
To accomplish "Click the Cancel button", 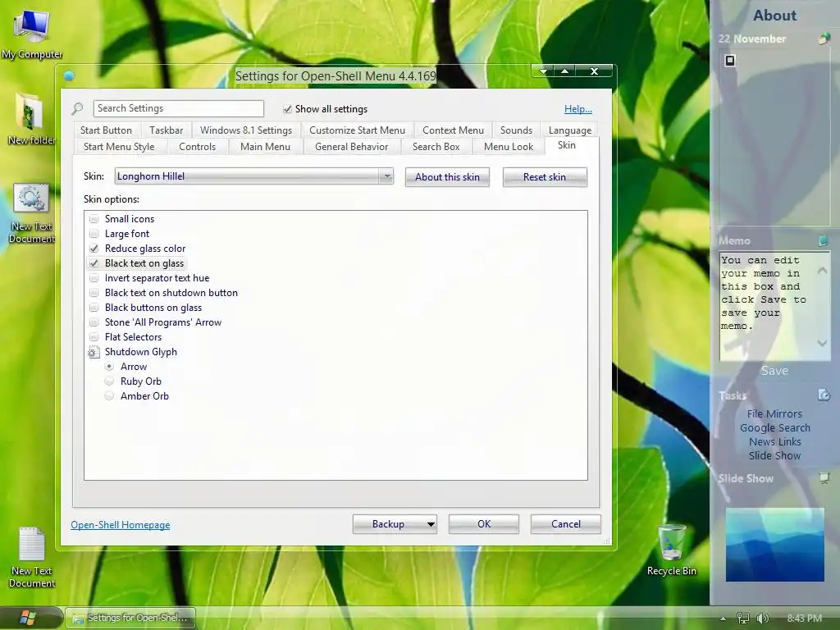I will pyautogui.click(x=566, y=524).
